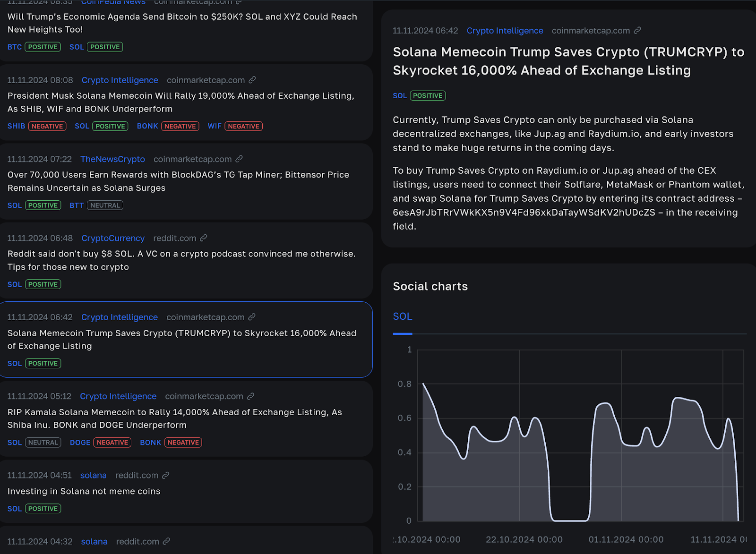Click the SOL social chart area
The width and height of the screenshot is (756, 554).
click(580, 435)
